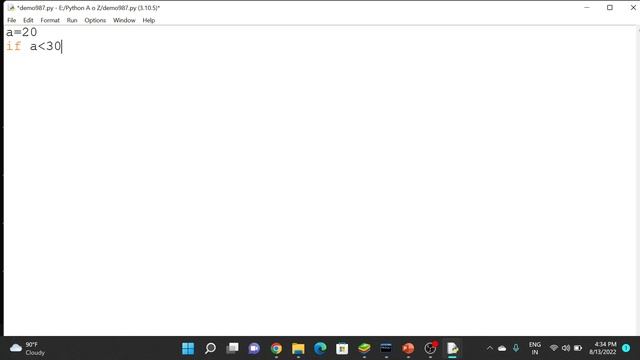
Task: Open Task View on the taskbar
Action: click(x=232, y=348)
